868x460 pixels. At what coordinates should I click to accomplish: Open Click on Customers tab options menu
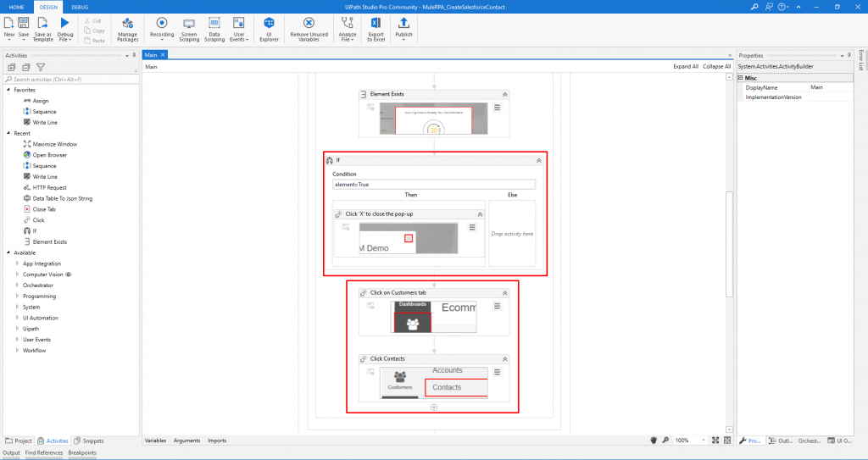click(497, 306)
